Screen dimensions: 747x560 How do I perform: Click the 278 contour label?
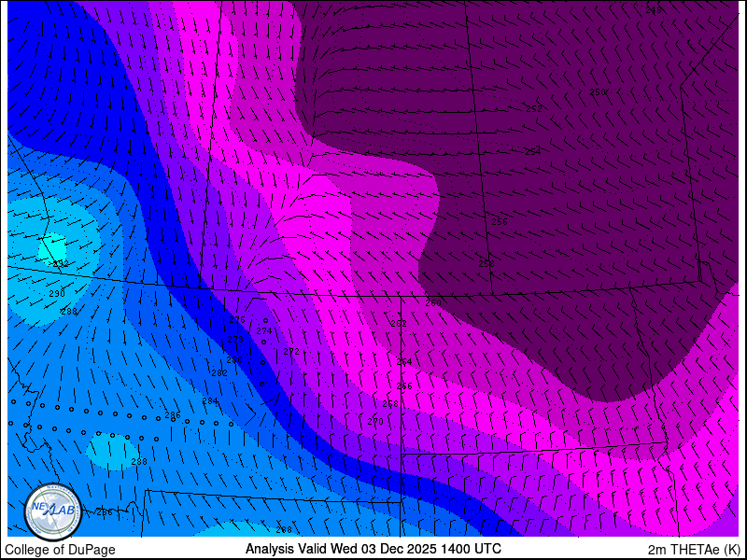235,340
